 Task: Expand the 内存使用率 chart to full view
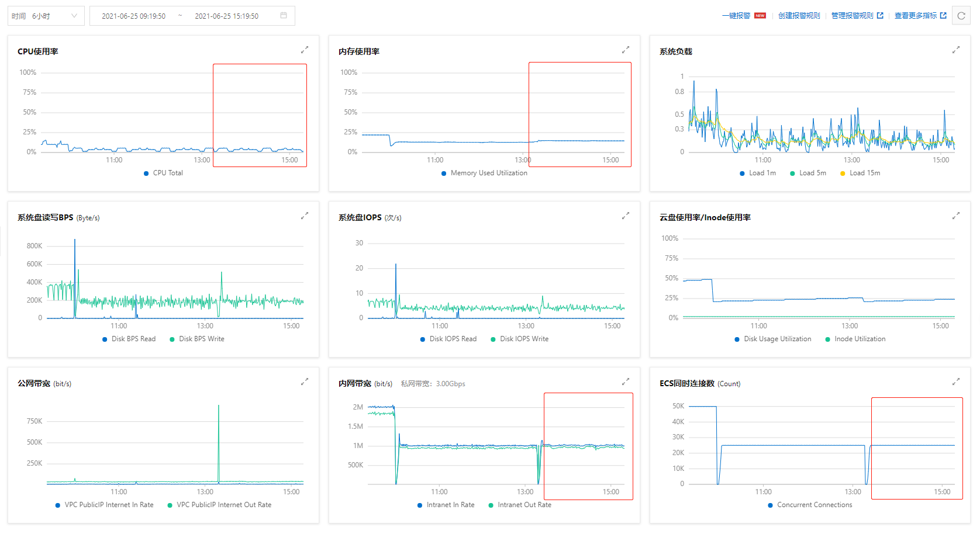point(626,50)
